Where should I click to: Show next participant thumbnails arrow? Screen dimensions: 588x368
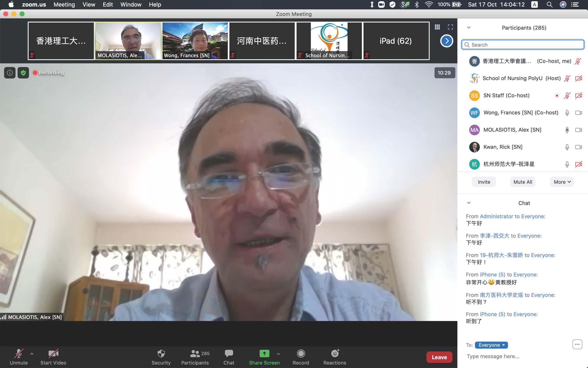pos(446,41)
